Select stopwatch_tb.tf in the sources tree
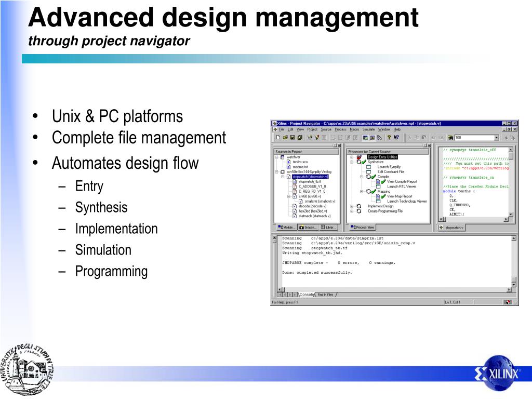532x399 pixels. [x=310, y=181]
